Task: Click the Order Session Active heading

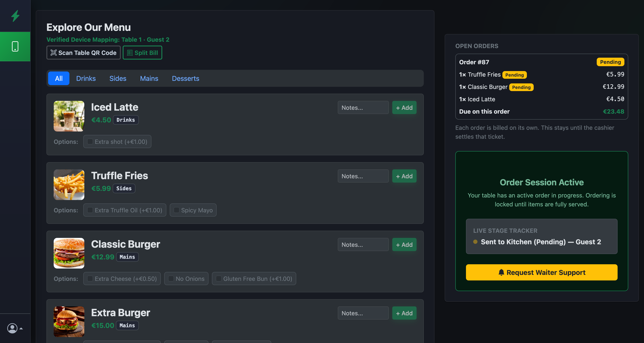Action: click(x=542, y=182)
